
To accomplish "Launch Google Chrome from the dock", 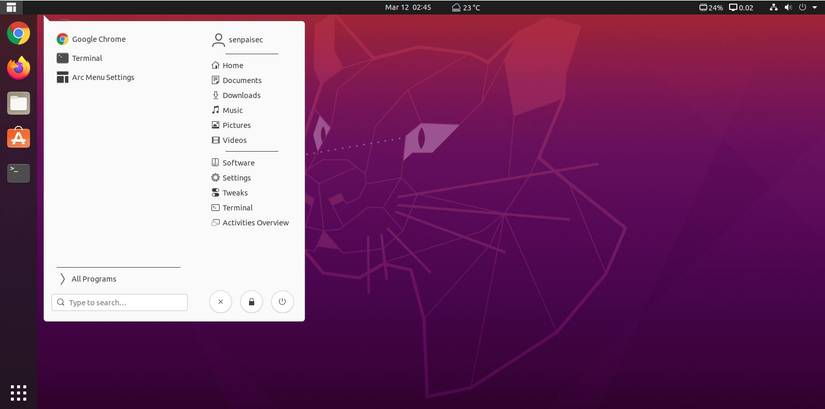I will point(18,34).
